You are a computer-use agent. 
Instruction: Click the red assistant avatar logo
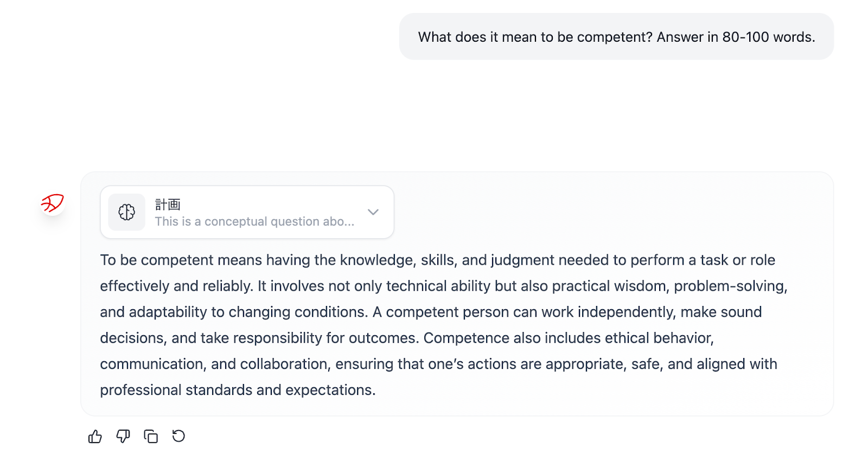point(53,203)
